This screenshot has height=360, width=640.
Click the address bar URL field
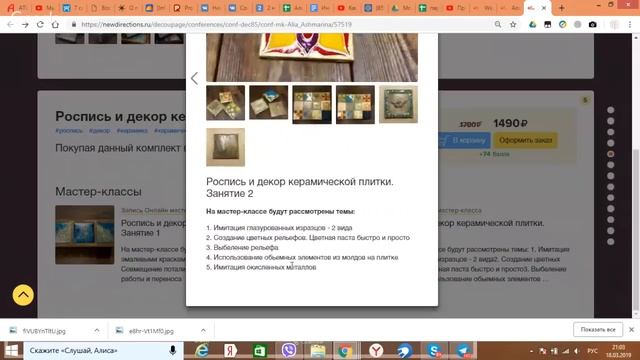tap(282, 24)
